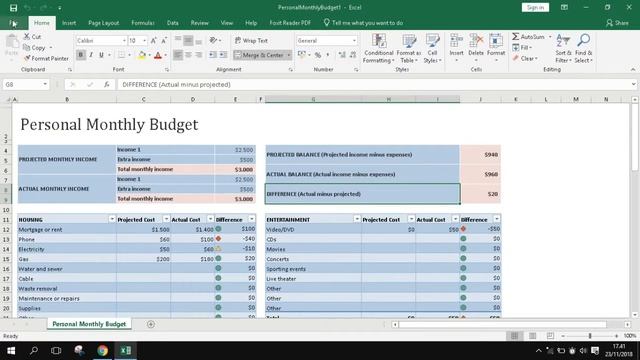Open the Data tab
This screenshot has height=360, width=640.
click(173, 23)
